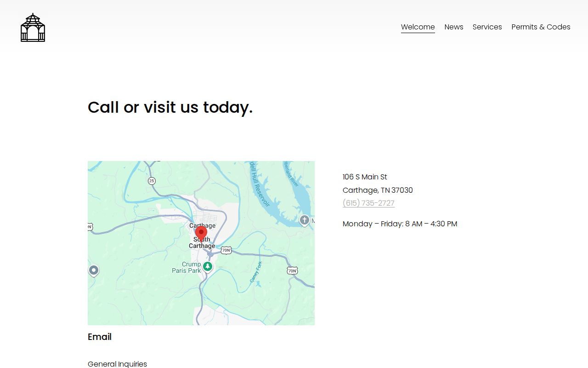Click the gray circular map marker near the map's left edge
The image size is (588, 368).
(x=94, y=270)
